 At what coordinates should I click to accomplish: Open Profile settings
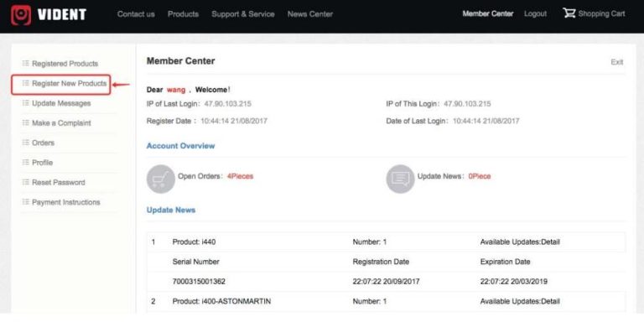(x=42, y=163)
